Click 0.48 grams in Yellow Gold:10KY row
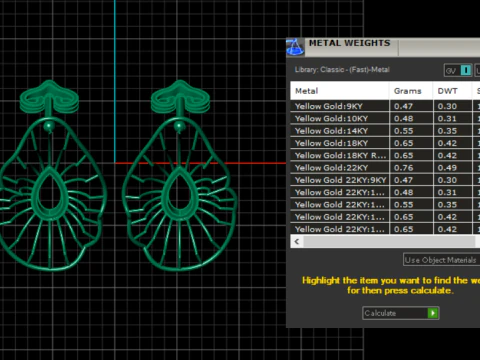This screenshot has height=360, width=480. point(403,119)
